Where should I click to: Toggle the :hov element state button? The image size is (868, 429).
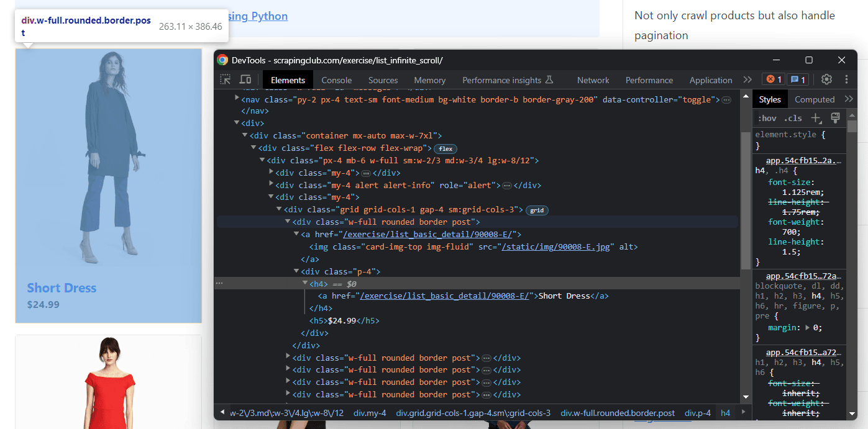click(767, 118)
